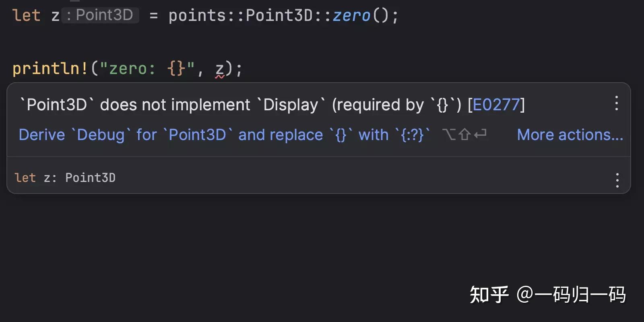The width and height of the screenshot is (644, 322).
Task: Click variable z in the let declaration
Action: click(55, 16)
